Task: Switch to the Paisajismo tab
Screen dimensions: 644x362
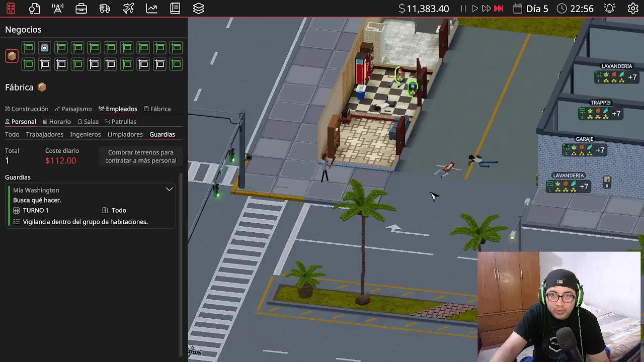Action: [x=73, y=109]
